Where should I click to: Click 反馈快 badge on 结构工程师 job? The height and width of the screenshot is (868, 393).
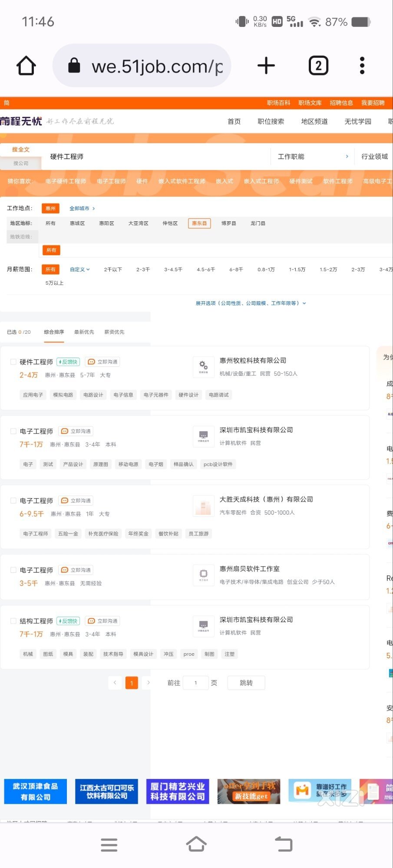point(68,621)
